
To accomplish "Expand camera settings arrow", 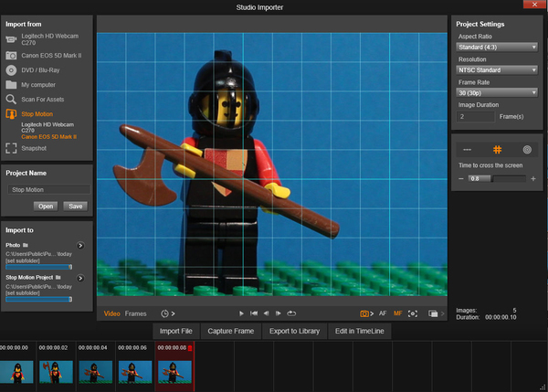I will [372, 313].
